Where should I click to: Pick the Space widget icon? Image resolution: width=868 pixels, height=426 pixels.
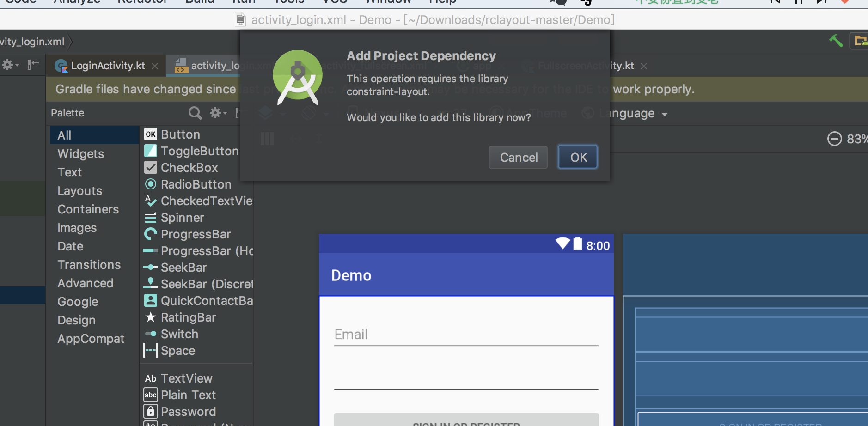(151, 350)
